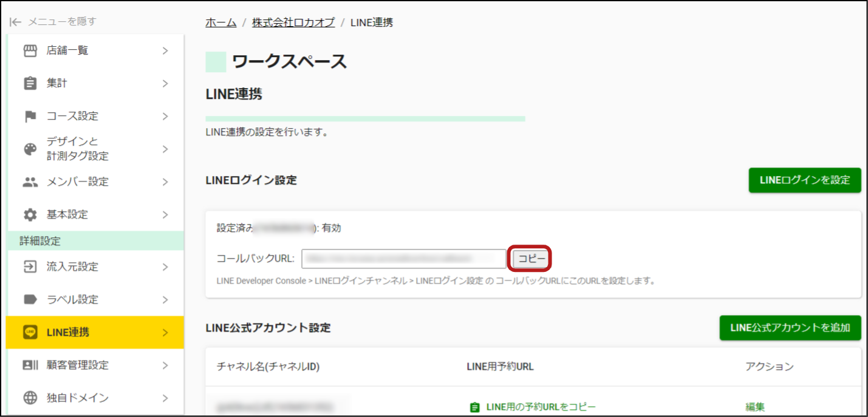This screenshot has width=868, height=417.
Task: Click the 集計 clipboard icon
Action: tap(30, 84)
